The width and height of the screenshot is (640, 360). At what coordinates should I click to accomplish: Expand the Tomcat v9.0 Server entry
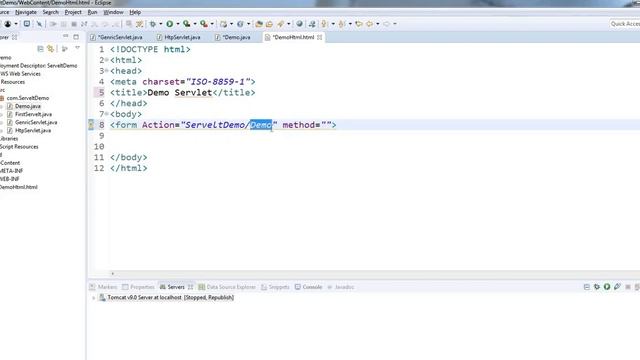(93, 298)
